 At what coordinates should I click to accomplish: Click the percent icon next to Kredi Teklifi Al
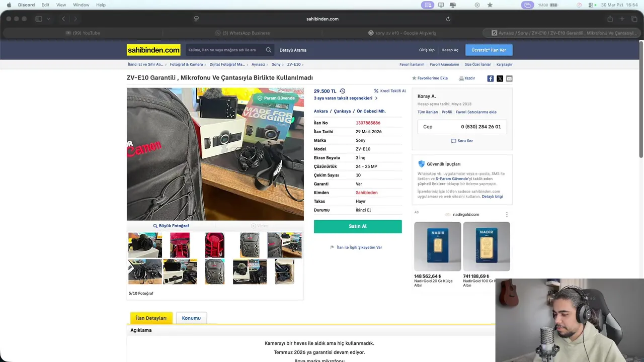pyautogui.click(x=376, y=91)
